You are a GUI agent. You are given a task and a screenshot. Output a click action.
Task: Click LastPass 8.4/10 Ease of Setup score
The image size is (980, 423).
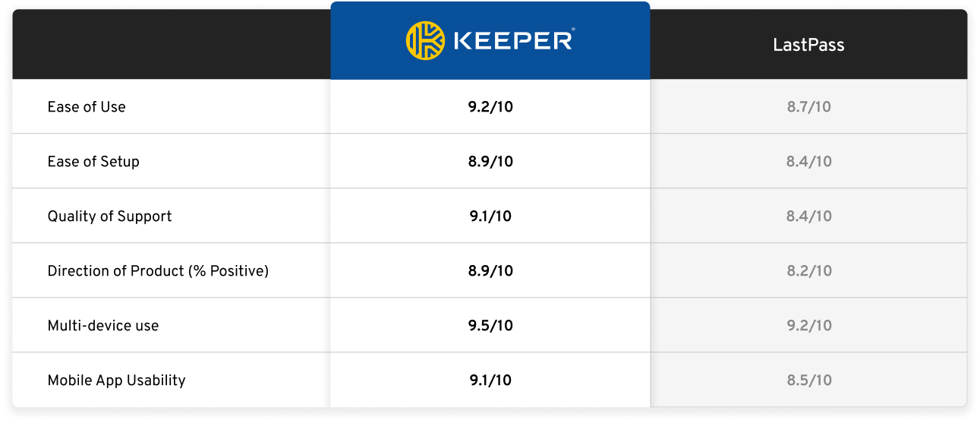[808, 162]
